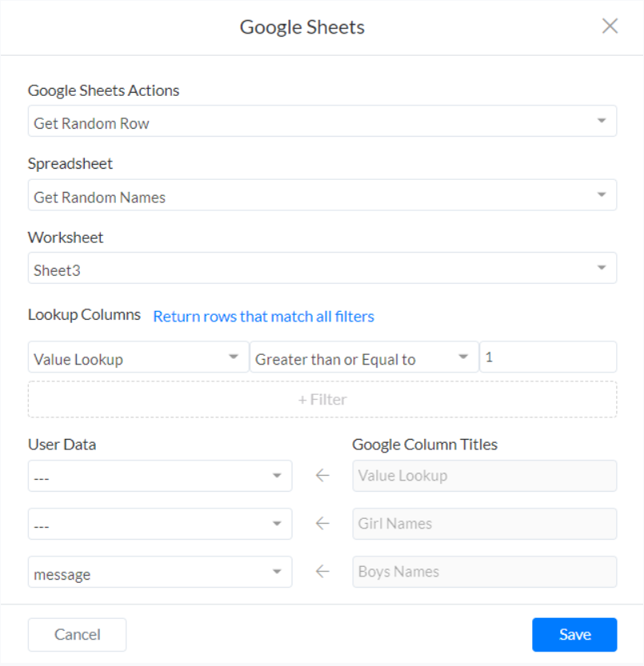The height and width of the screenshot is (666, 644).
Task: Expand the Spreadsheet dropdown showing Get Random Names
Action: (x=322, y=195)
